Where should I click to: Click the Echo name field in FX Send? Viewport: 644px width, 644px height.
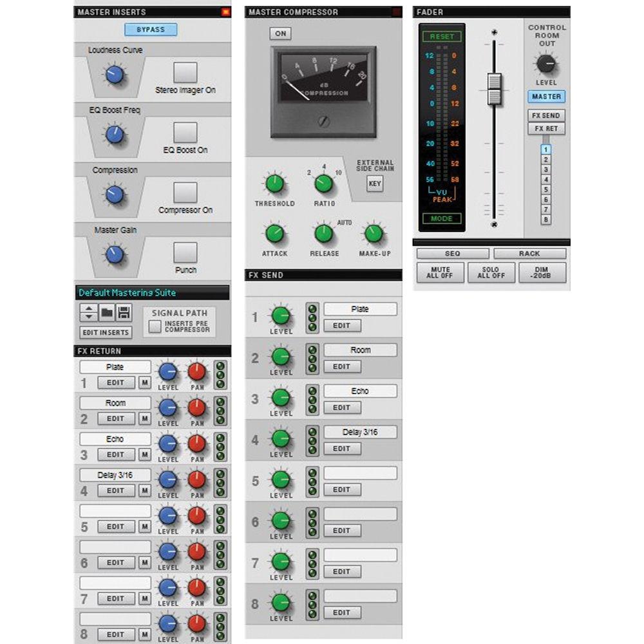pyautogui.click(x=360, y=391)
